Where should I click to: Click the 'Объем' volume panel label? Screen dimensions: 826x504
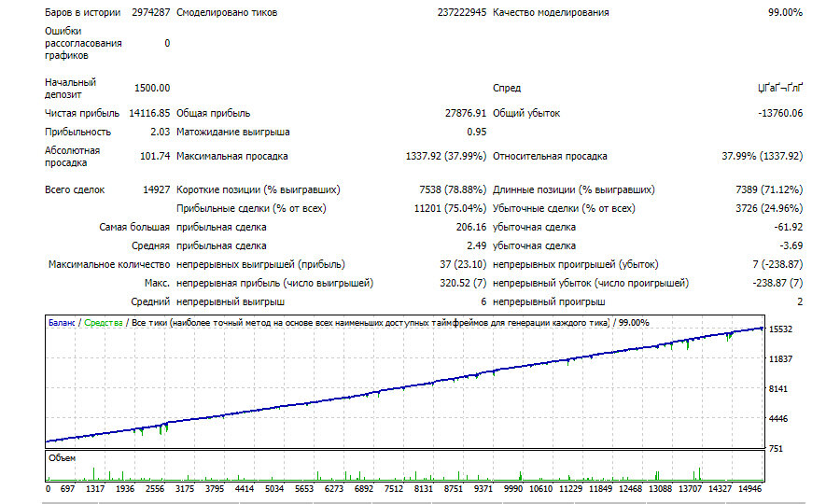pyautogui.click(x=63, y=457)
